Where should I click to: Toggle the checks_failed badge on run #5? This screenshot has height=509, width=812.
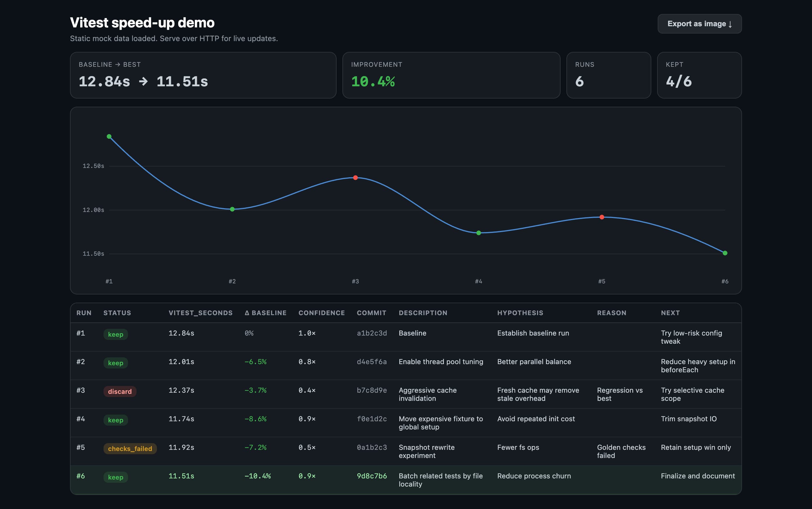click(130, 448)
